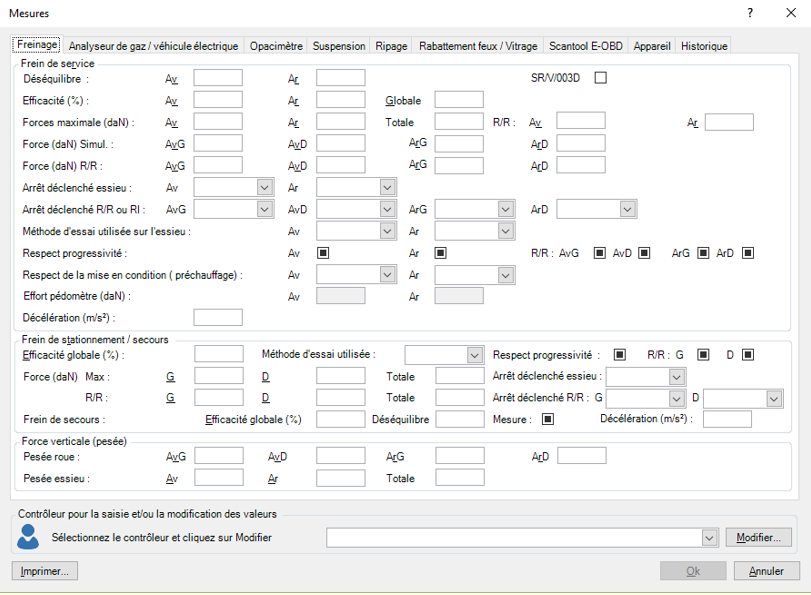
Task: Click the Annuler button
Action: [x=766, y=570]
